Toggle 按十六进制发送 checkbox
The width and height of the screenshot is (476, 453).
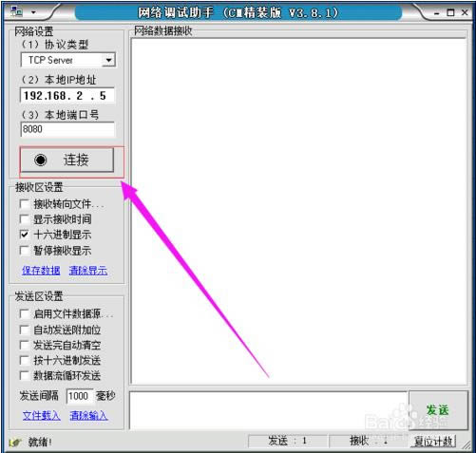pos(25,360)
